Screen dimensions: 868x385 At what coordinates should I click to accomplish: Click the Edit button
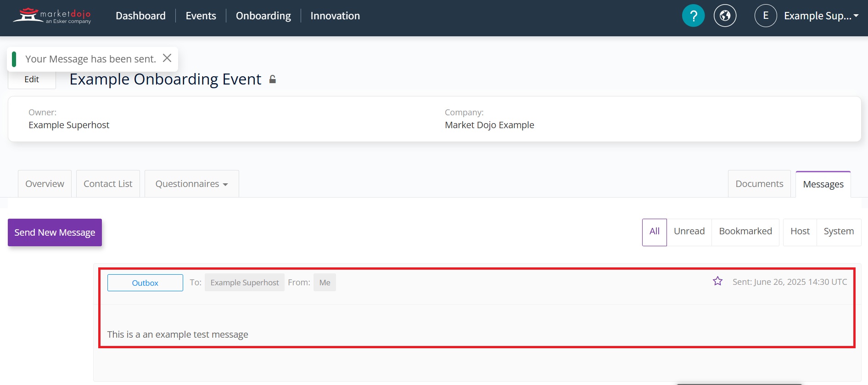click(x=32, y=79)
